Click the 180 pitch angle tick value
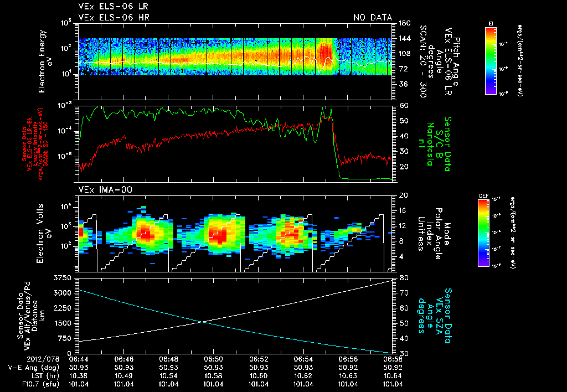567x392 pixels. tap(405, 23)
